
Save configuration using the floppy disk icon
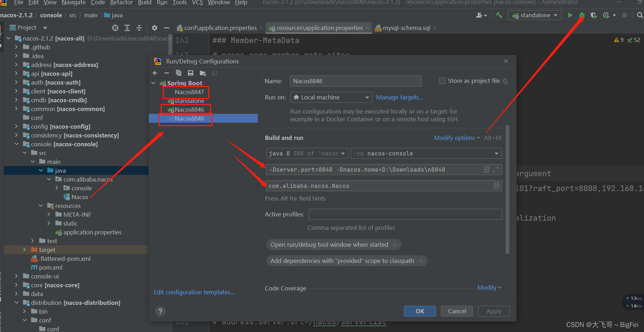click(x=191, y=73)
